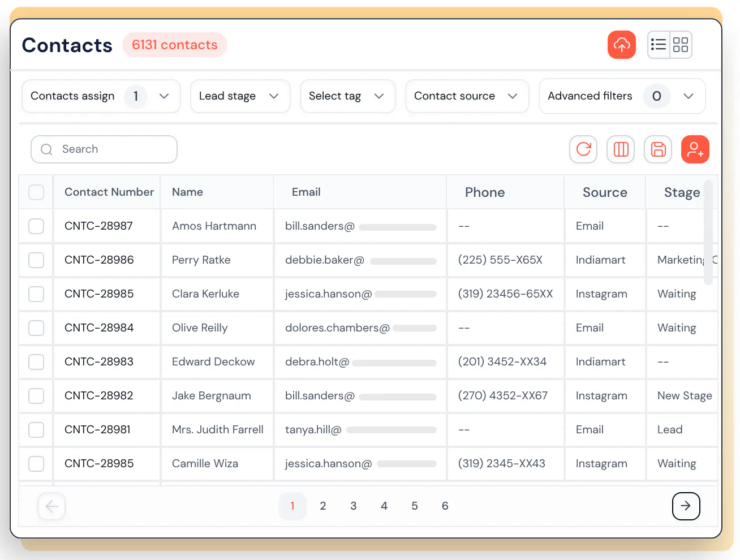This screenshot has width=740, height=560.
Task: Click Instagram source for Camille Wiza
Action: pyautogui.click(x=601, y=463)
